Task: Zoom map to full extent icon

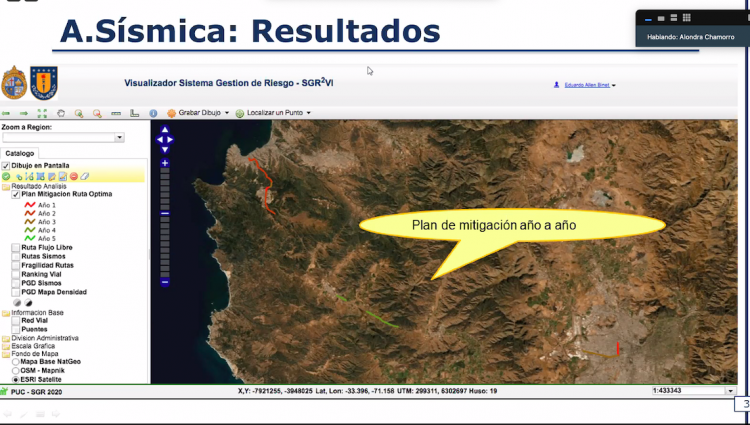Action: point(42,113)
